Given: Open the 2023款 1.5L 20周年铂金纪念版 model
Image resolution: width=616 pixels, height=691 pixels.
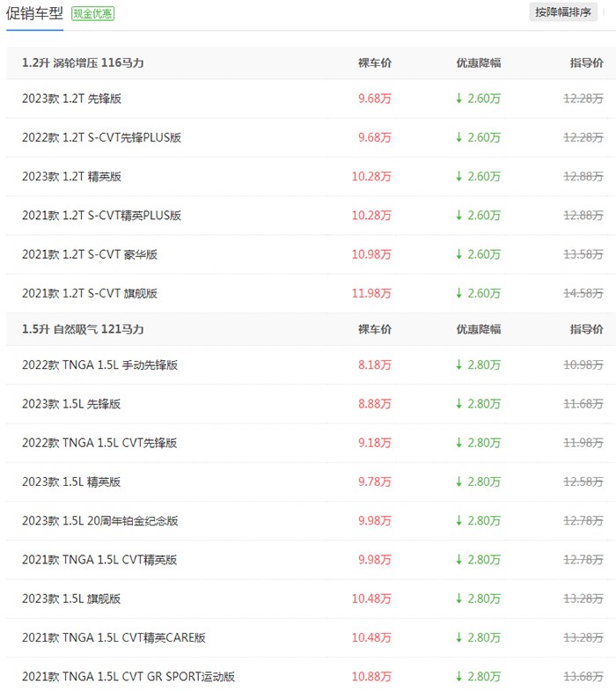Looking at the screenshot, I should point(100,521).
